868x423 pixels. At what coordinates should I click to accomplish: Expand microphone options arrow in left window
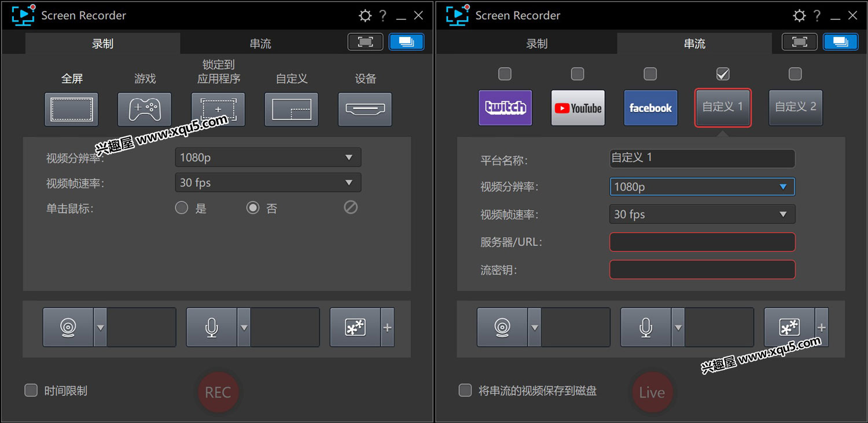pos(244,328)
